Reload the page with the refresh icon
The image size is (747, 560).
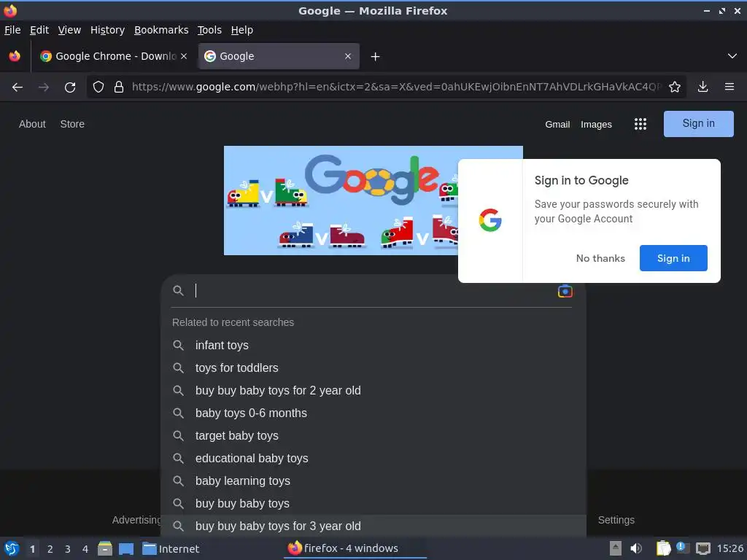pos(70,87)
